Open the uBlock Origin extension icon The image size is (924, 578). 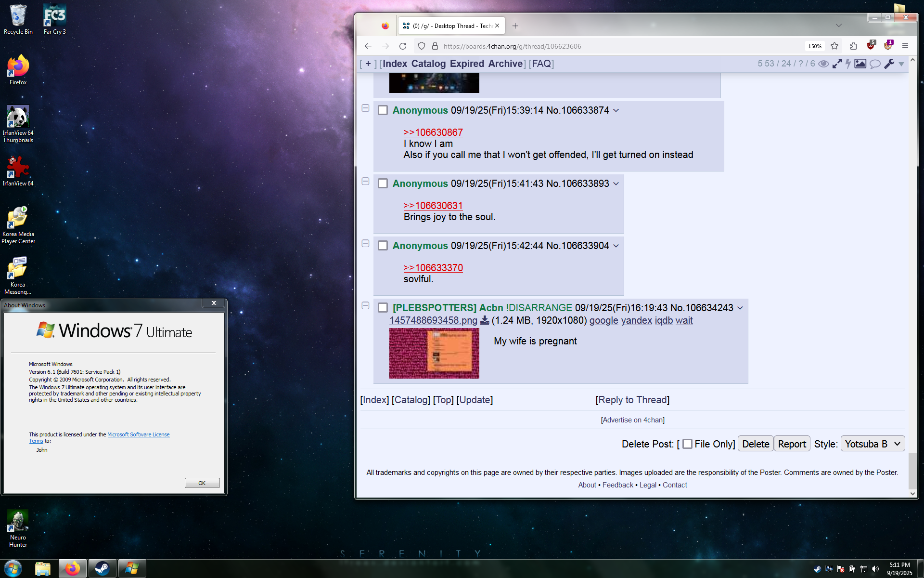[871, 46]
